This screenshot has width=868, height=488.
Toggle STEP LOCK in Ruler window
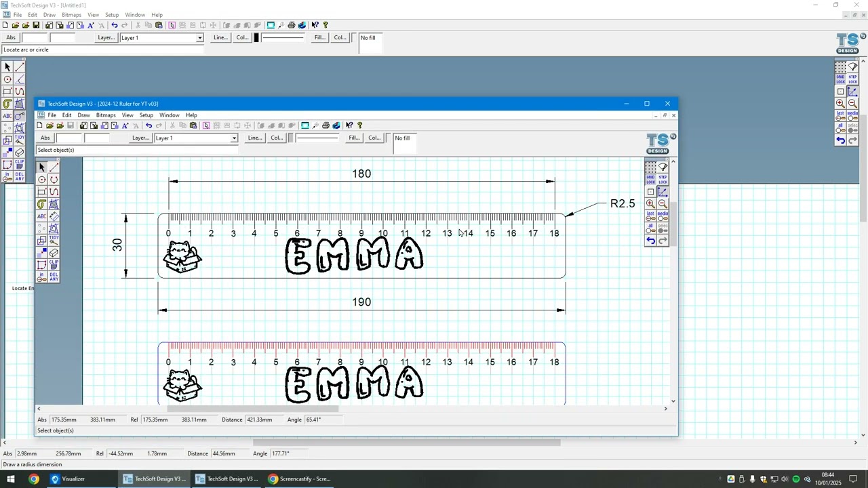click(x=663, y=180)
